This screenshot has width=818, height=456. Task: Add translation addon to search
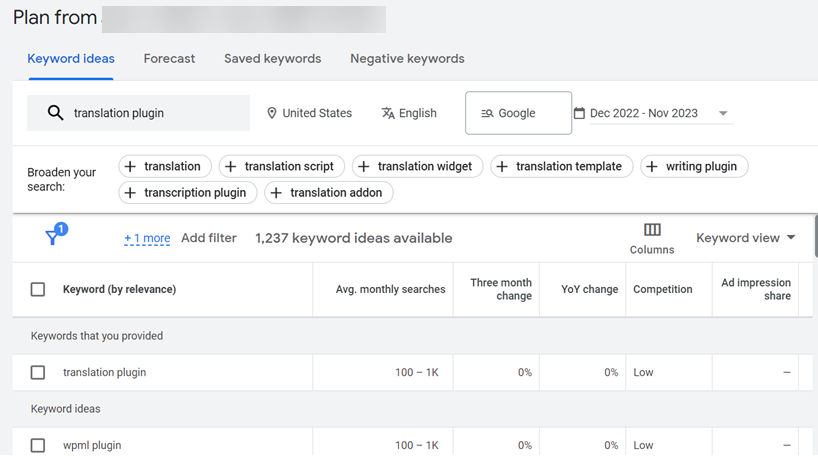(x=329, y=193)
